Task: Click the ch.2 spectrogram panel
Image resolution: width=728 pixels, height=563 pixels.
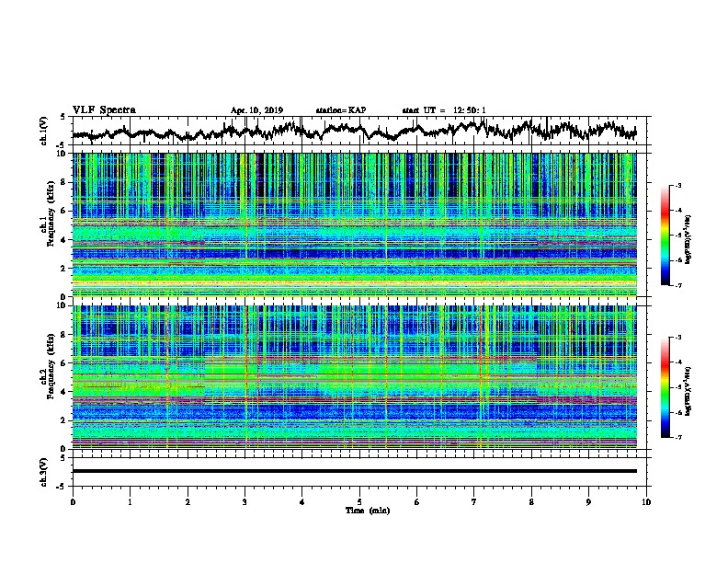Action: [x=354, y=377]
